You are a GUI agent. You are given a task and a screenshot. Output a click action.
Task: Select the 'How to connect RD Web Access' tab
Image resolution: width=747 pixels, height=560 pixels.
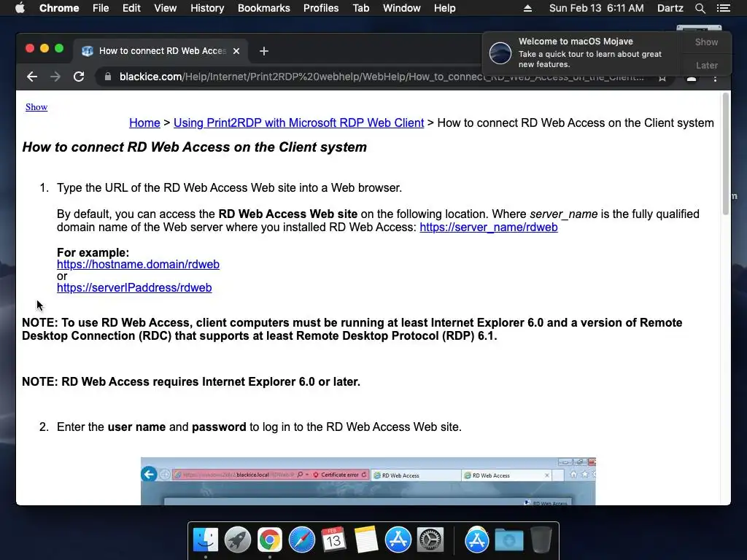161,51
